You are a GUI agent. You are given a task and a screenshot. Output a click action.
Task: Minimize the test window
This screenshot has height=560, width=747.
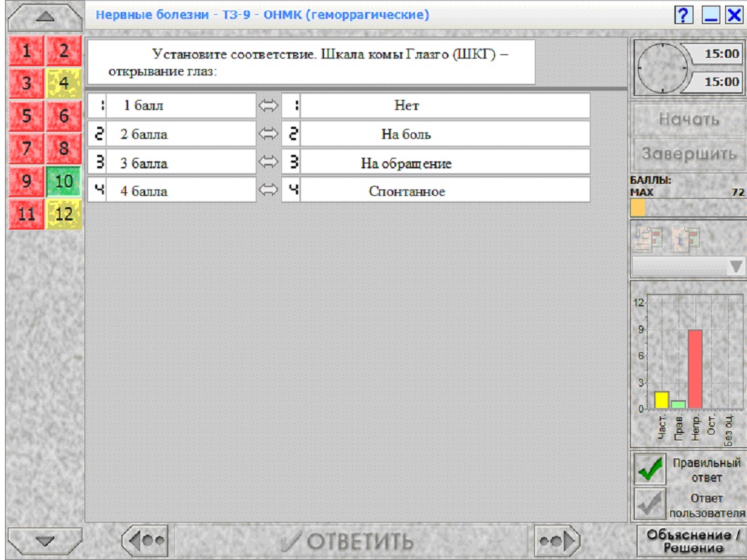(x=711, y=15)
